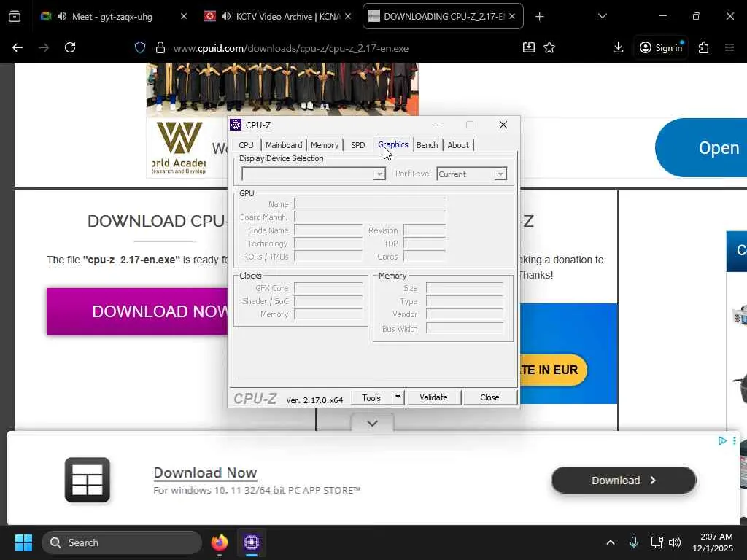This screenshot has height=560, width=747.
Task: Expand the chevron below CPU-Z window
Action: coord(373,423)
